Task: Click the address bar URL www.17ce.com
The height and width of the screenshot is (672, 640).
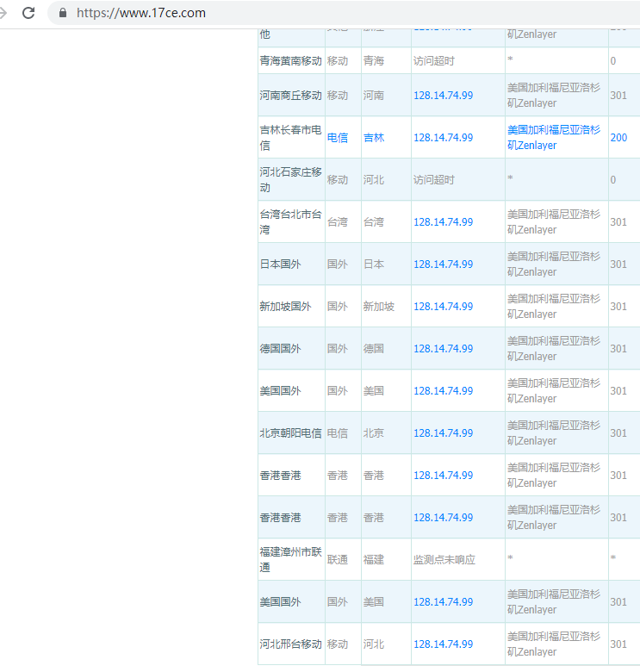Action: click(x=140, y=13)
